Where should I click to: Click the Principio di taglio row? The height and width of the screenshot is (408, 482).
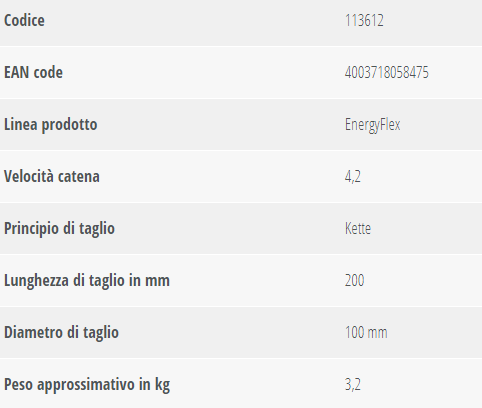pyautogui.click(x=241, y=228)
